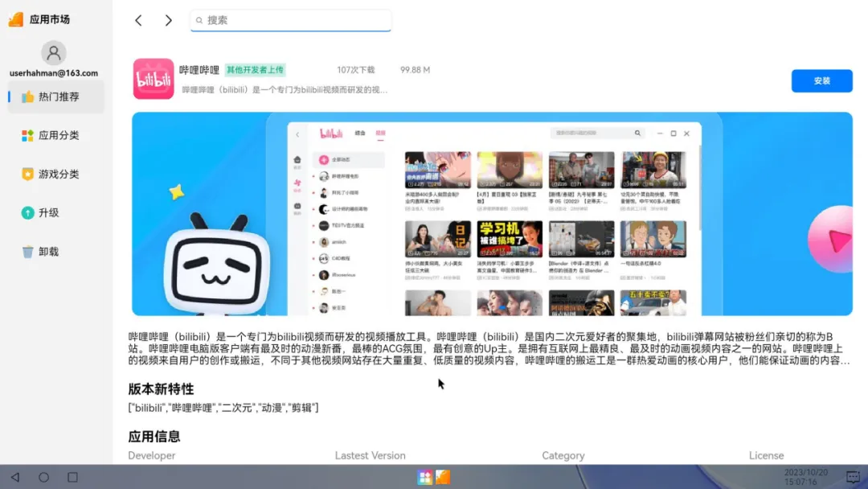Open the user account avatar
Image resolution: width=868 pixels, height=489 pixels.
pyautogui.click(x=54, y=53)
